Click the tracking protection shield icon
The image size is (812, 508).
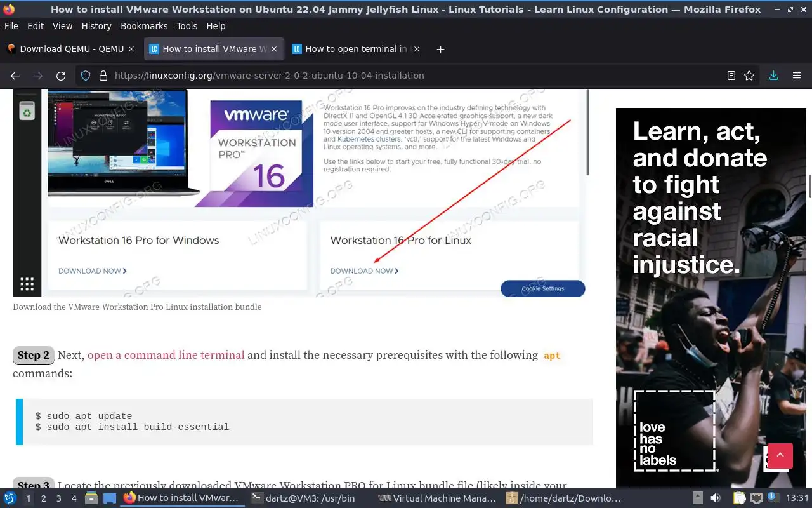click(86, 76)
